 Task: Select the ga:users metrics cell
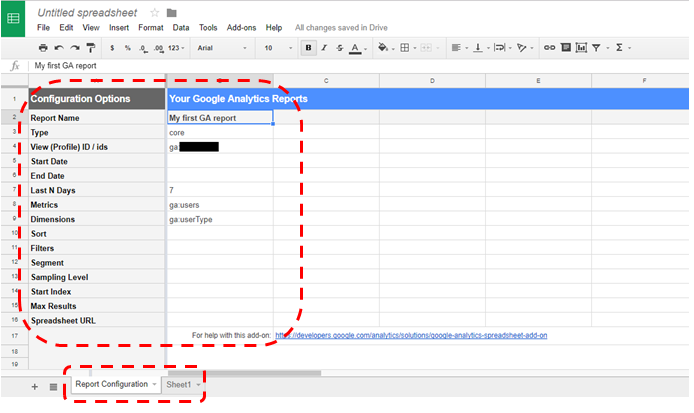click(x=220, y=205)
